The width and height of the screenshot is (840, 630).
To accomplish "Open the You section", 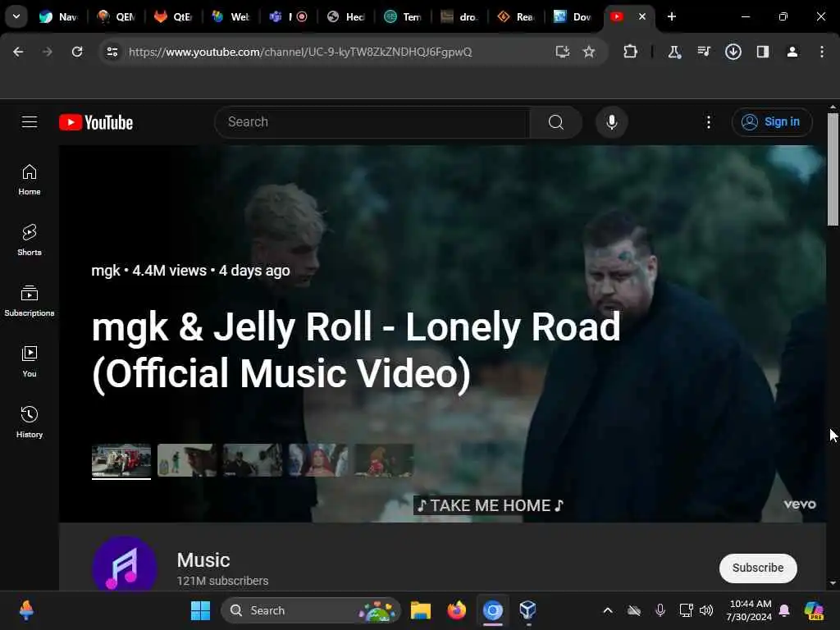I will [x=30, y=362].
